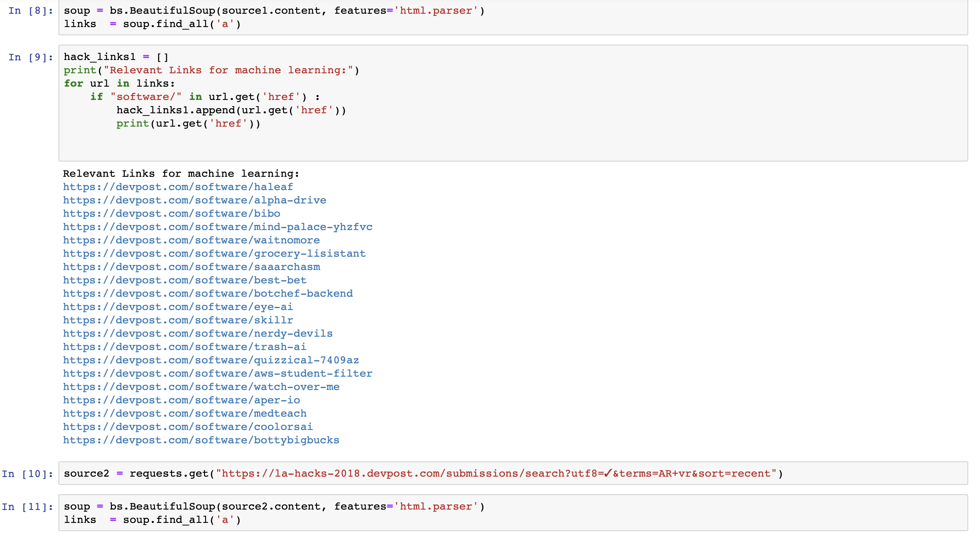Open grocery-lisistant link

click(x=214, y=254)
